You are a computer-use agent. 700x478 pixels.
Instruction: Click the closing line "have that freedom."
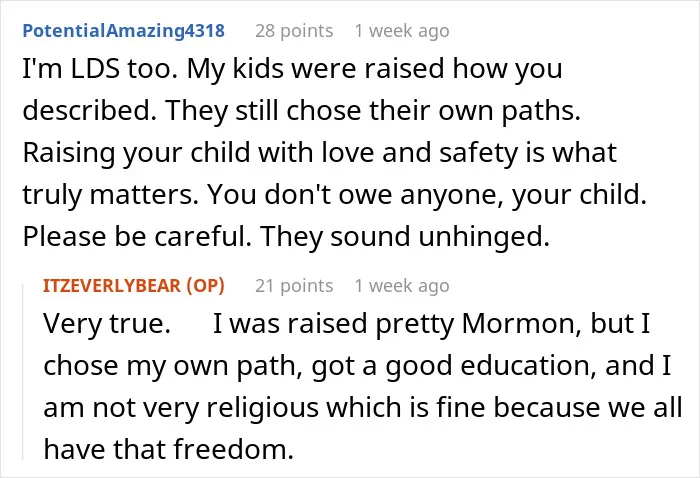pyautogui.click(x=168, y=449)
